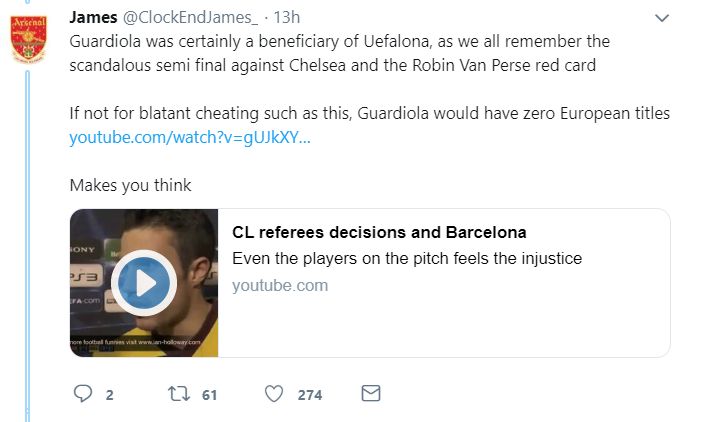View the 274 likes count
Viewport: 718px width, 422px height.
click(x=310, y=395)
